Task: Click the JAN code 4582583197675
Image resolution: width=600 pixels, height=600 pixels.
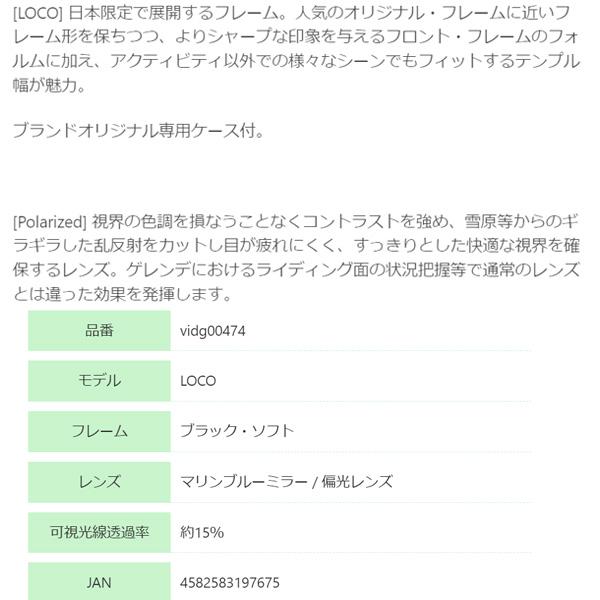Action: pos(230,583)
